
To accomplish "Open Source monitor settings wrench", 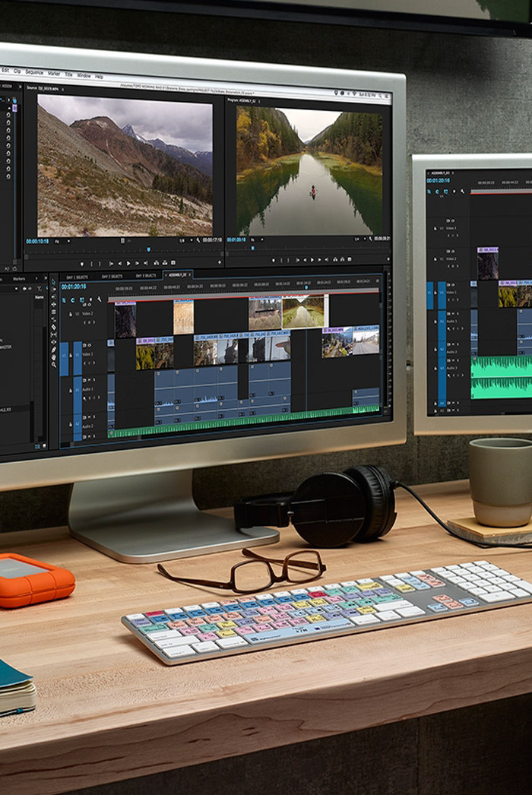I will click(x=198, y=240).
